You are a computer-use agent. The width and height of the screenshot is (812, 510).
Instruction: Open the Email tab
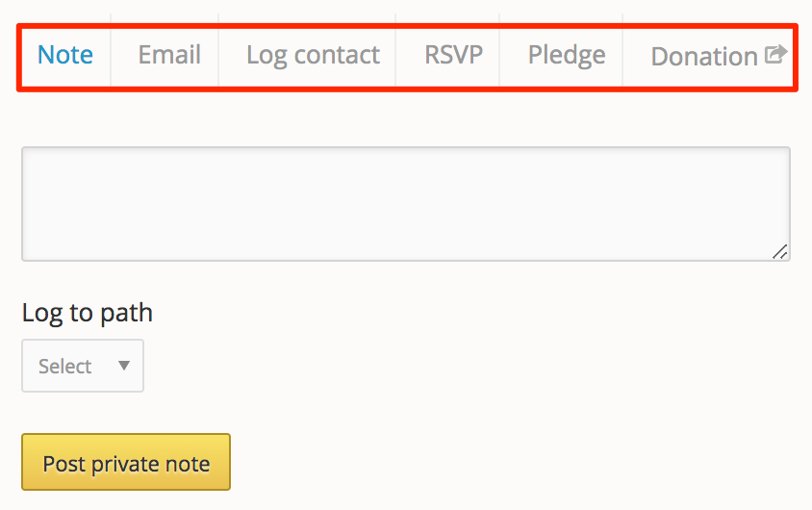click(x=169, y=55)
